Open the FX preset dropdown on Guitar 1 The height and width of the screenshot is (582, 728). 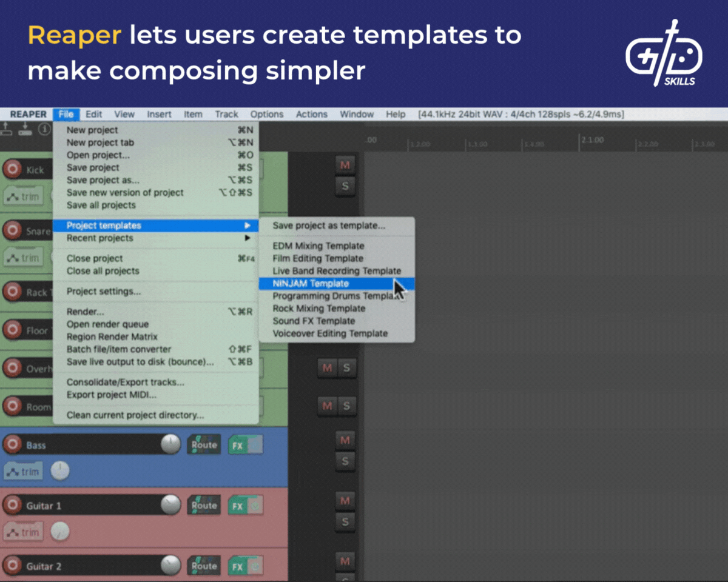click(x=255, y=506)
